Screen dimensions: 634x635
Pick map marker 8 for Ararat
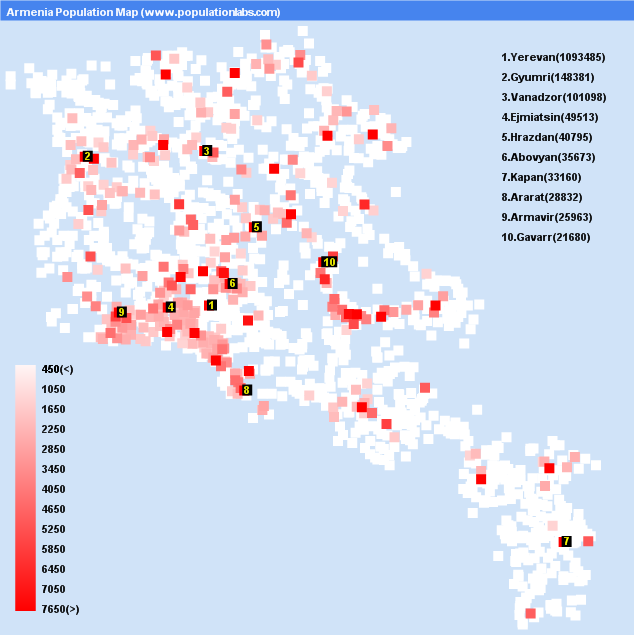point(246,390)
